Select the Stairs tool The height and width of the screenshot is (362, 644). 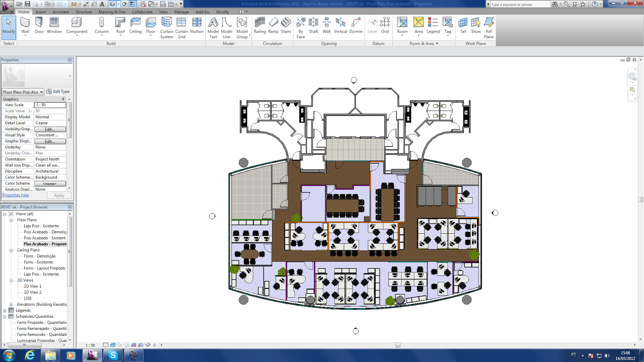click(286, 25)
